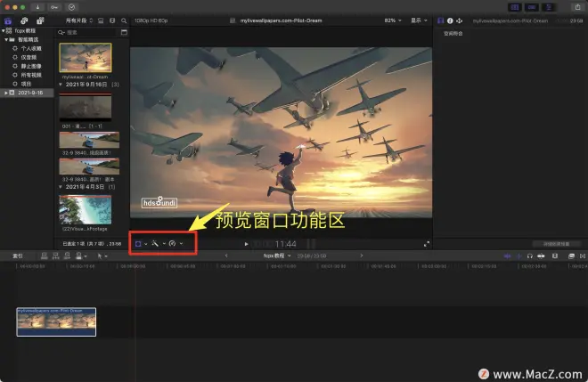Collapse the fcpx 教程 library

click(3, 30)
